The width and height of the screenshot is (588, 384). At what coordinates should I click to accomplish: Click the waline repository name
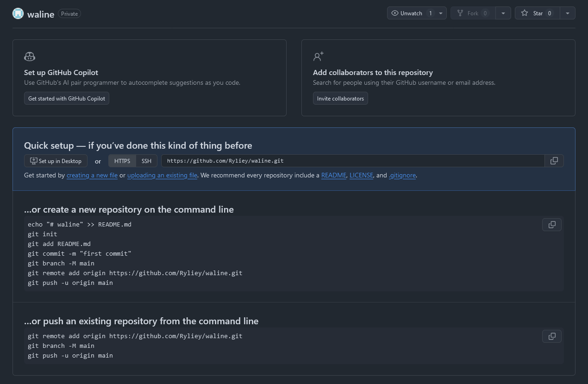(x=41, y=14)
